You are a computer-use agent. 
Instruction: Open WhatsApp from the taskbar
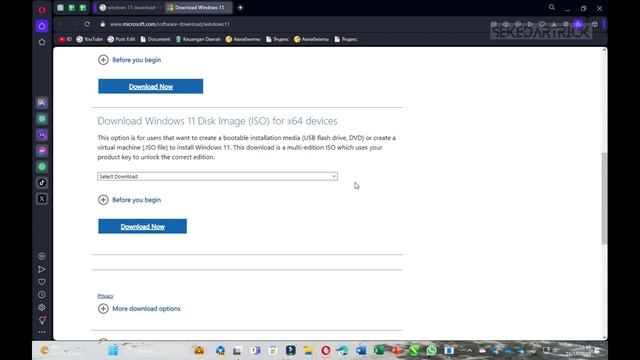(431, 350)
